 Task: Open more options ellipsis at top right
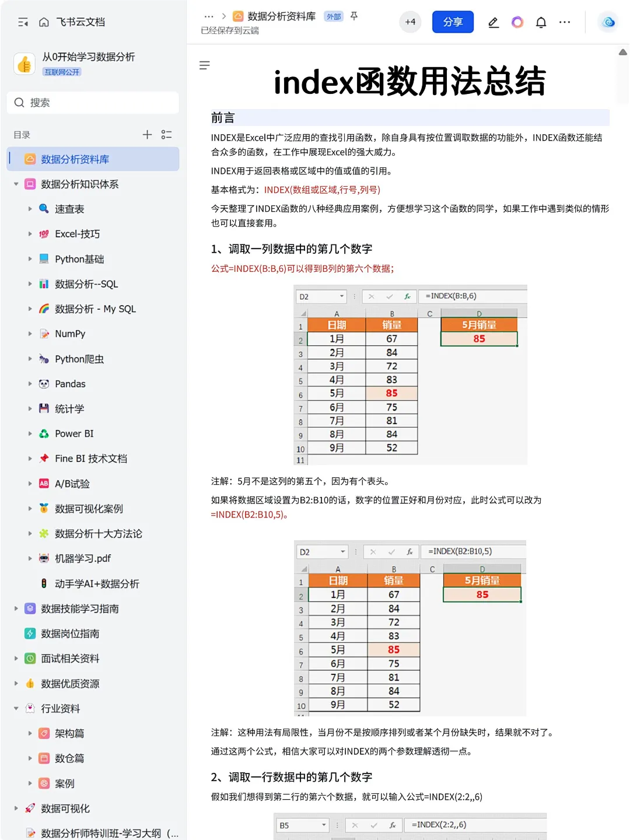[565, 22]
